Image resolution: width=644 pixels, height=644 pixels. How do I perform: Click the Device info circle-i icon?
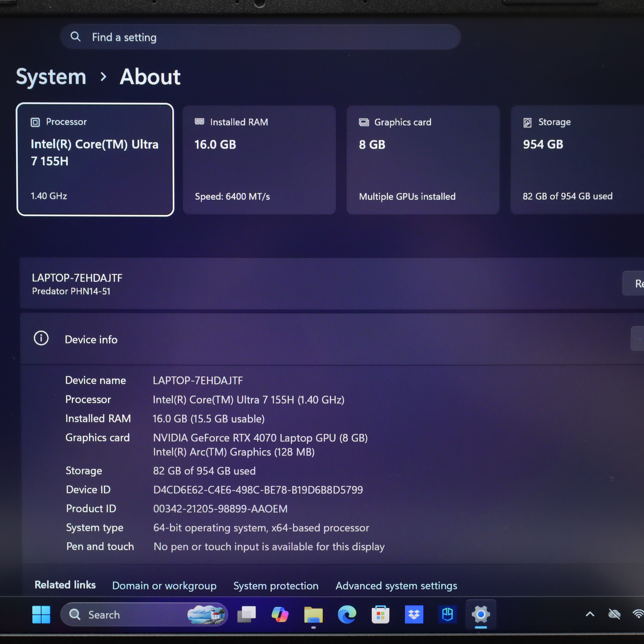[x=41, y=338]
